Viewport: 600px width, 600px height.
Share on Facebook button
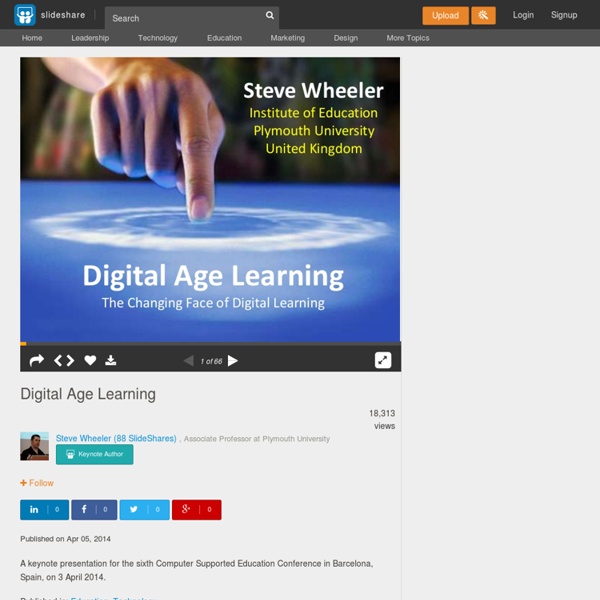point(94,510)
